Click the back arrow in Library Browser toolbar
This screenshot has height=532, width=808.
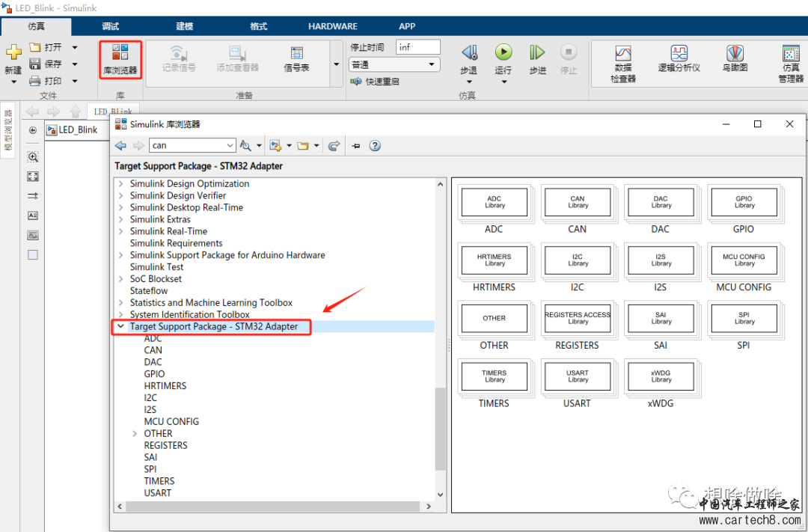click(x=121, y=146)
